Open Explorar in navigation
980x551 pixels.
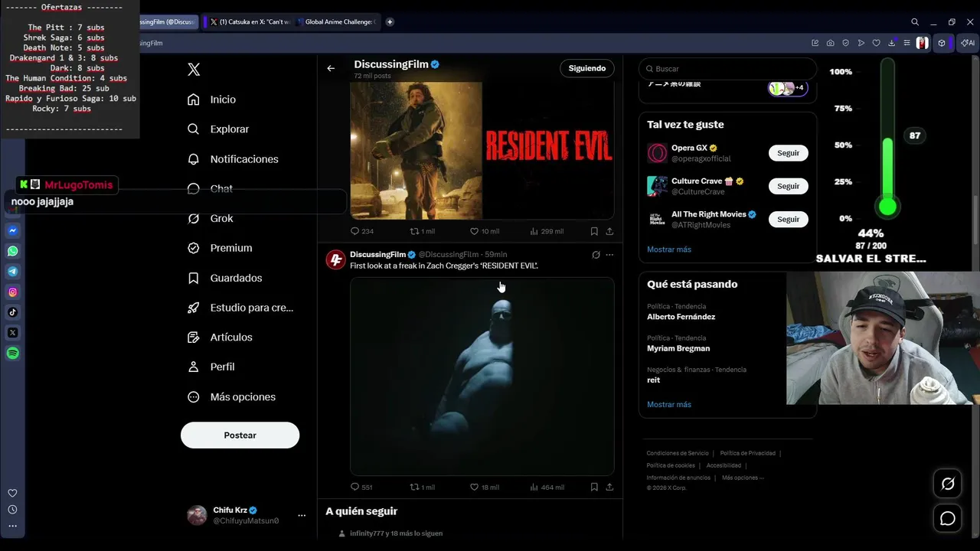(x=219, y=129)
